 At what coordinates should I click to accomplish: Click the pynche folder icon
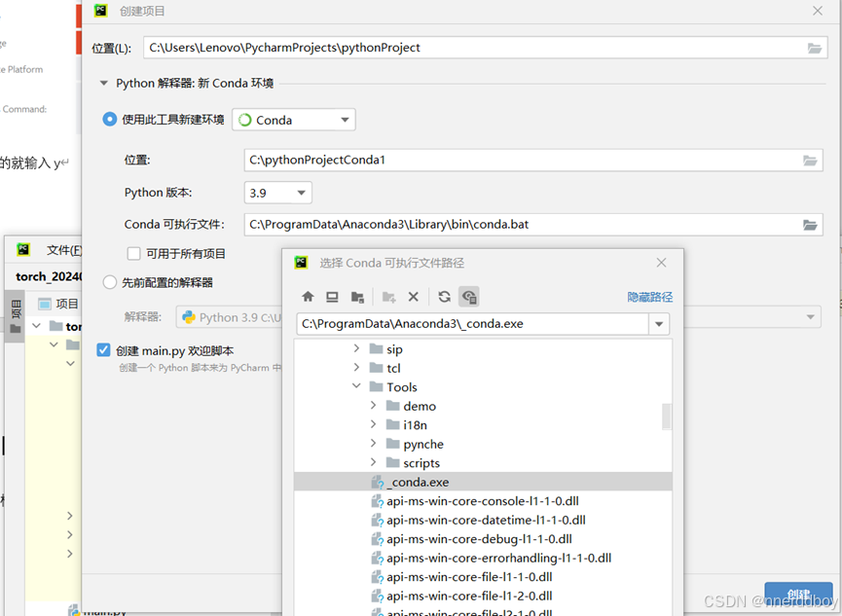pos(393,444)
